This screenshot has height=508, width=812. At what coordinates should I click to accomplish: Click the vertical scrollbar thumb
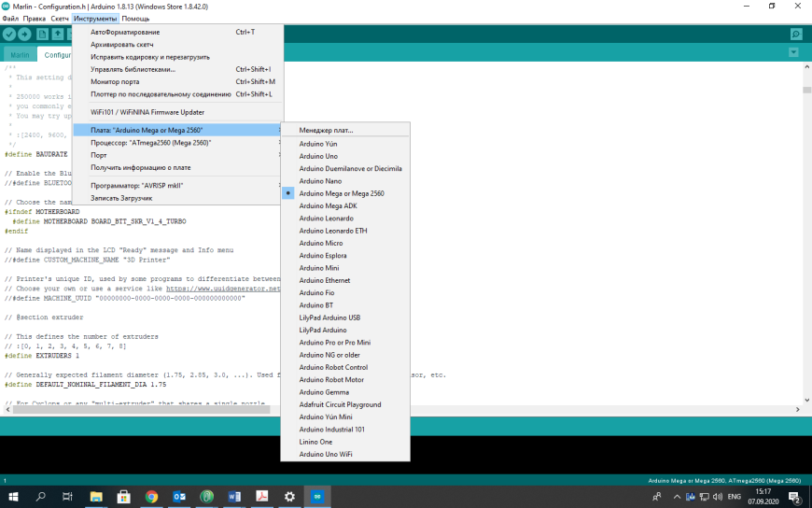806,90
